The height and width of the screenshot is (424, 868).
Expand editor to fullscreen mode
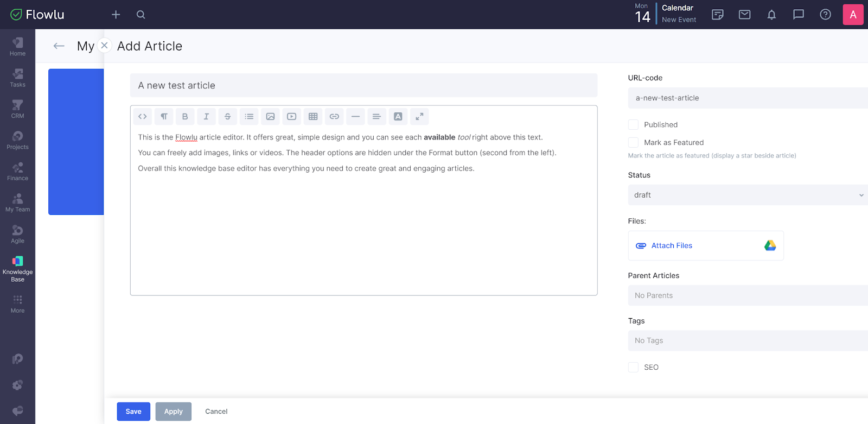(x=419, y=117)
